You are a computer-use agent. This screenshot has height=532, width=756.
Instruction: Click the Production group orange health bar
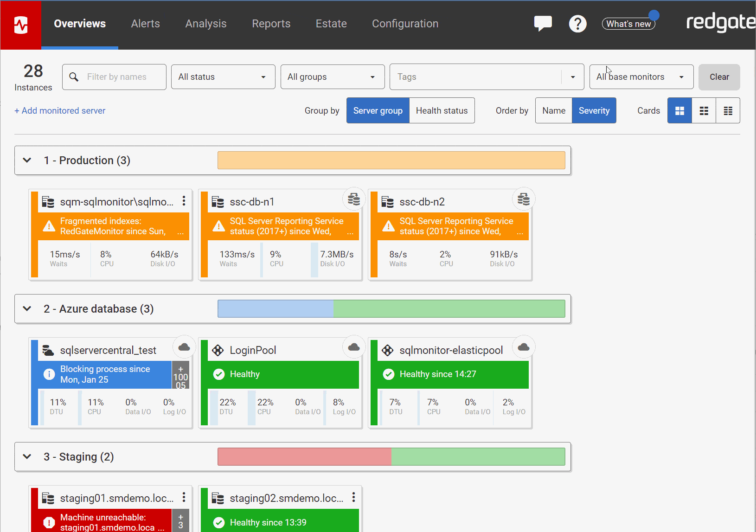tap(391, 160)
